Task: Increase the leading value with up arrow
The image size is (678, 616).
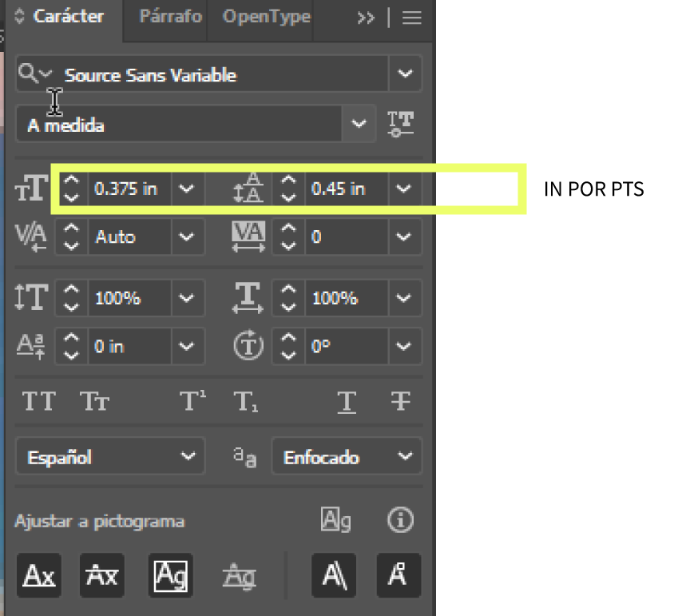Action: 288,183
